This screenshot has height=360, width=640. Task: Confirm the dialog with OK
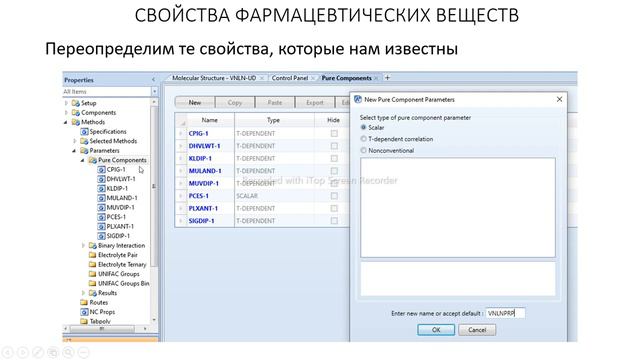click(x=436, y=330)
